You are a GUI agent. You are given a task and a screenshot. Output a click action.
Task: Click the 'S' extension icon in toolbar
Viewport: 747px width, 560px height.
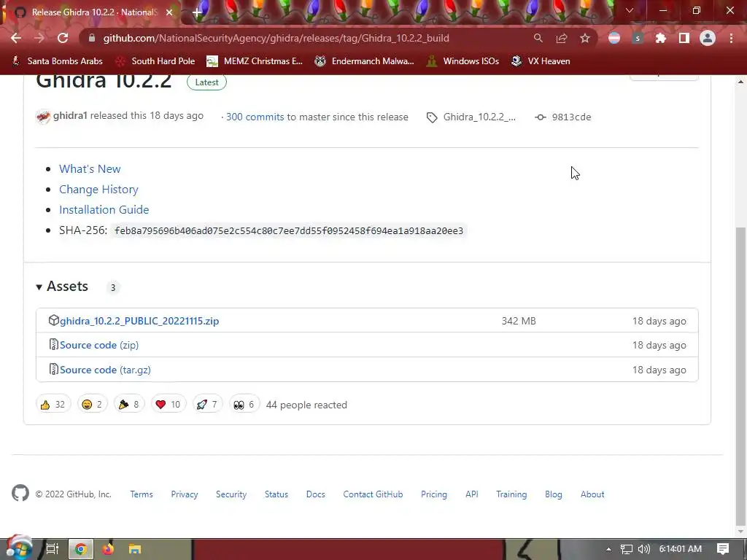click(638, 38)
